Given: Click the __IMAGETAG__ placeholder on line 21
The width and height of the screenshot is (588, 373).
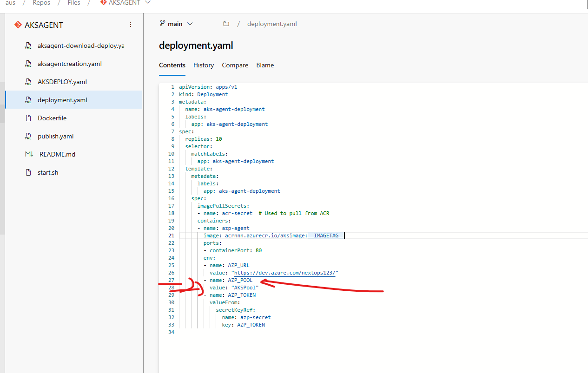Looking at the screenshot, I should tap(326, 236).
